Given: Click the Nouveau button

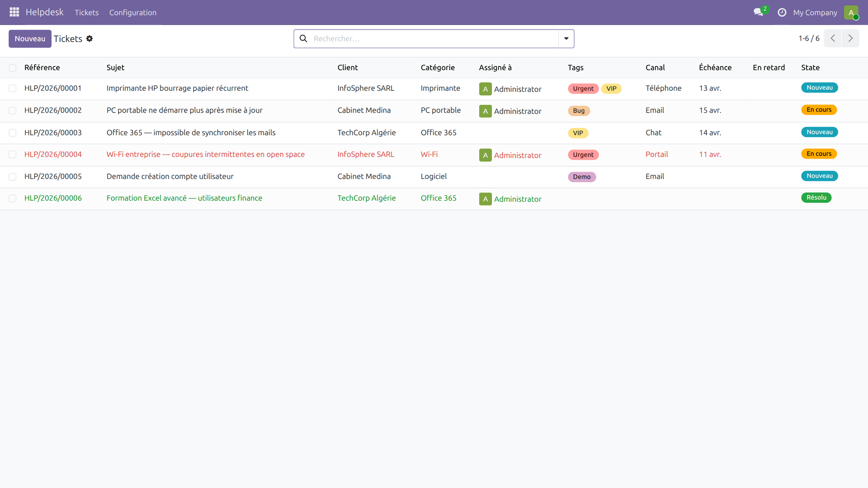Looking at the screenshot, I should click(30, 39).
